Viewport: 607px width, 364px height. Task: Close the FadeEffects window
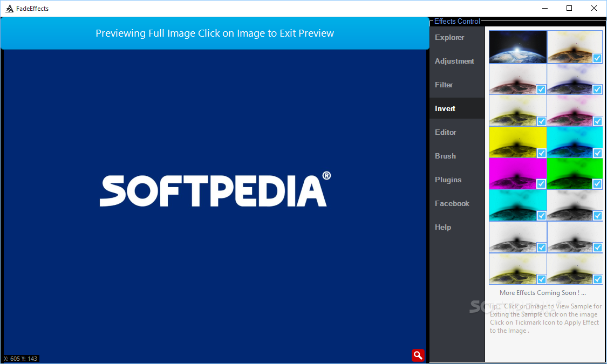coord(594,8)
